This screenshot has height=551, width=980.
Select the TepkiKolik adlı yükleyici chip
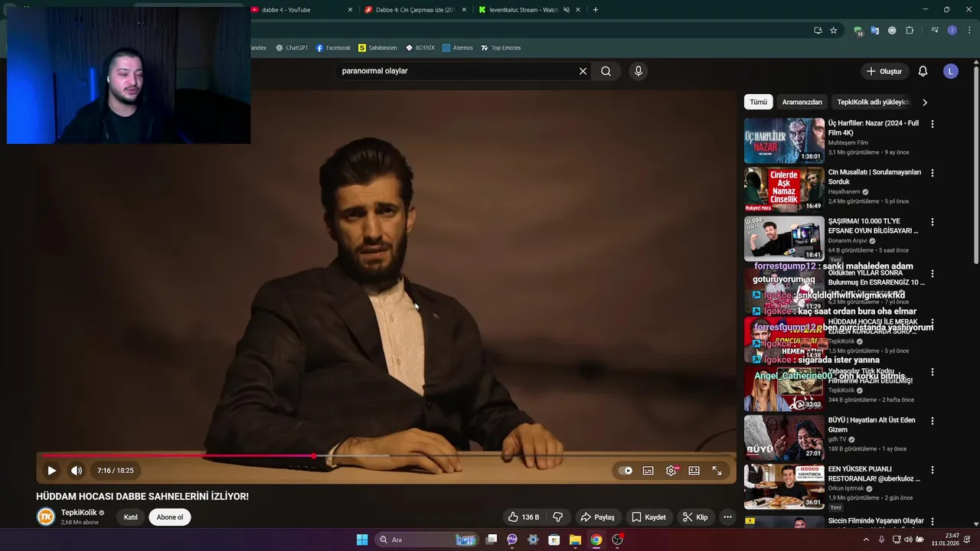click(x=873, y=102)
